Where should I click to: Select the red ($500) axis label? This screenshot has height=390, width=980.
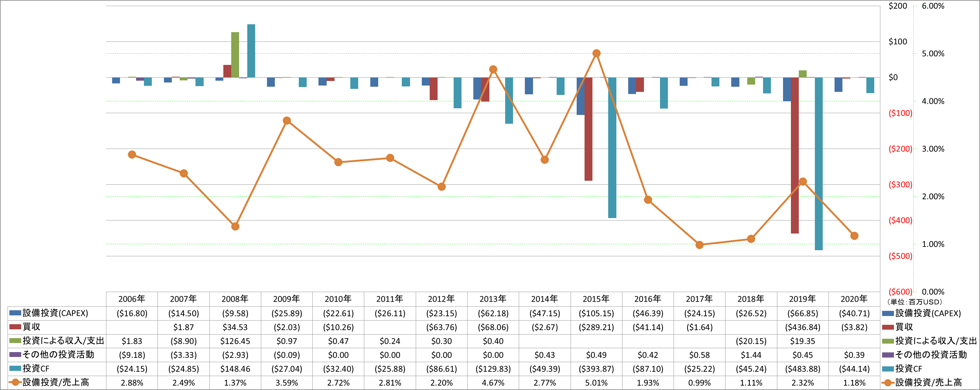click(x=900, y=256)
